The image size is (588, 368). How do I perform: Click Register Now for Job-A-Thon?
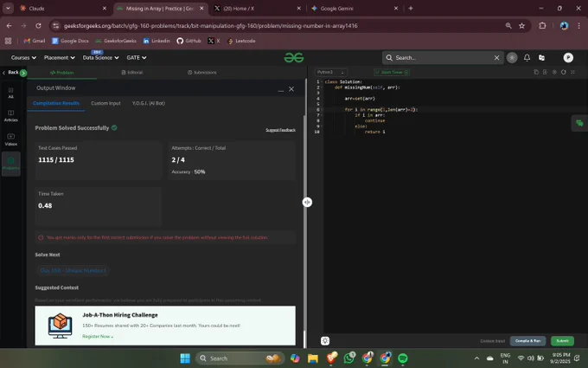tap(98, 337)
